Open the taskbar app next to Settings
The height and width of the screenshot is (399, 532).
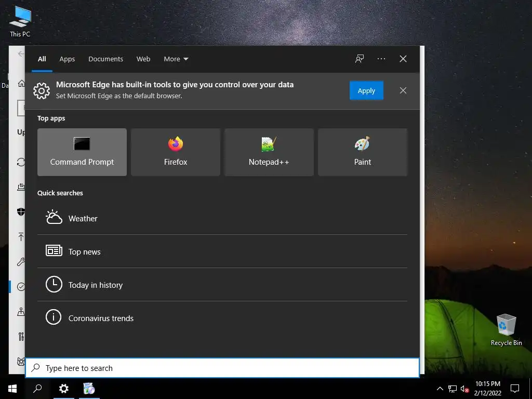pos(89,389)
